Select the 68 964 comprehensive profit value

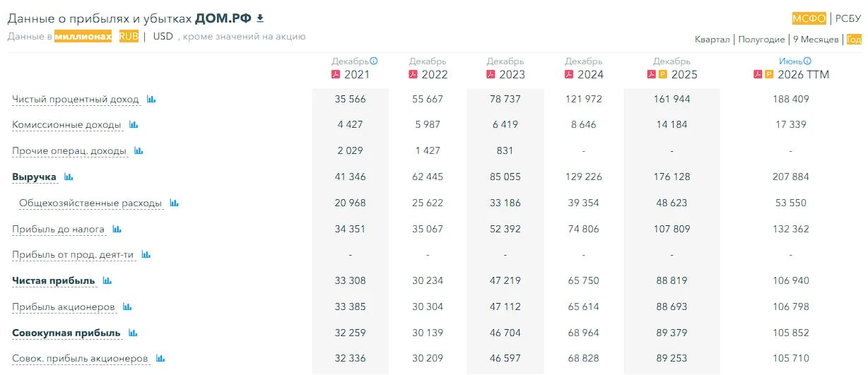point(584,333)
